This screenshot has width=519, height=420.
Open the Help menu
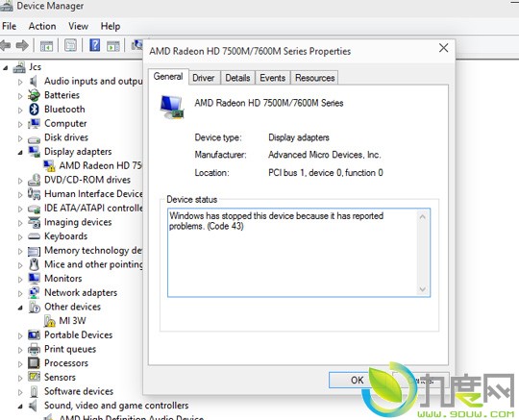pyautogui.click(x=111, y=26)
